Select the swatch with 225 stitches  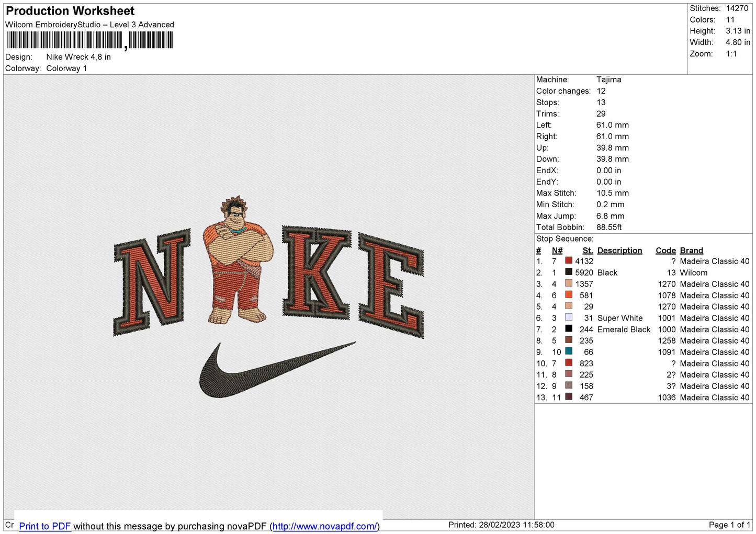pyautogui.click(x=569, y=374)
